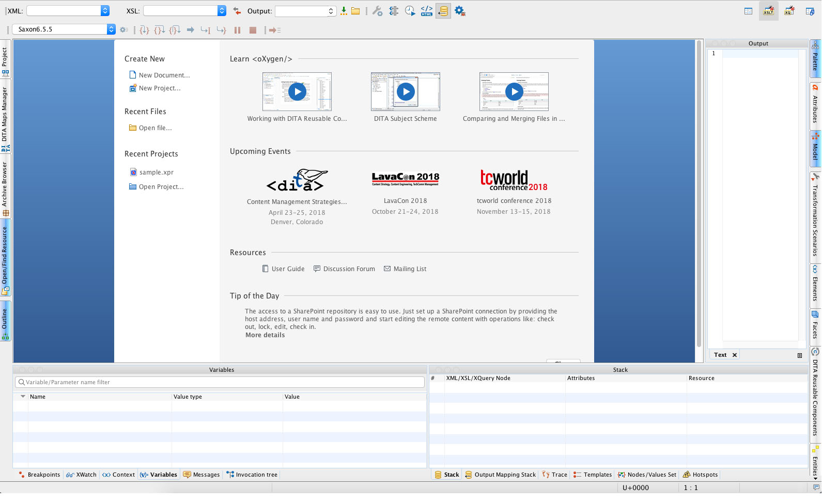
Task: Toggle the yellow output mapping stack toolbar button
Action: point(443,11)
